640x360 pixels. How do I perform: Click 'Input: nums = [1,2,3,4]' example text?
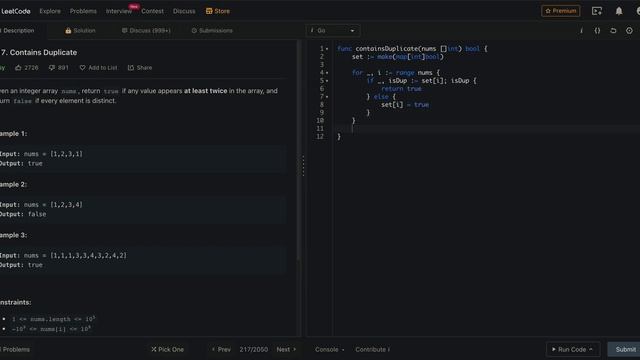click(x=41, y=204)
